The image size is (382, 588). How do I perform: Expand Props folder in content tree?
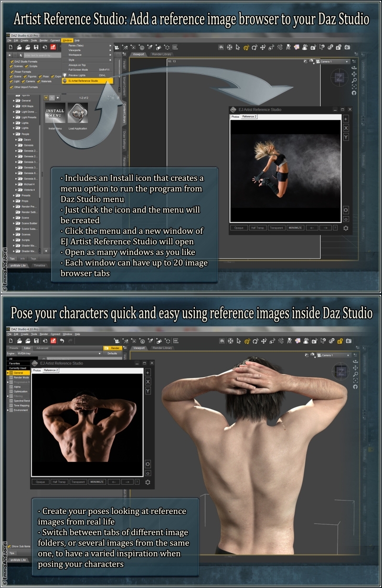click(x=14, y=201)
